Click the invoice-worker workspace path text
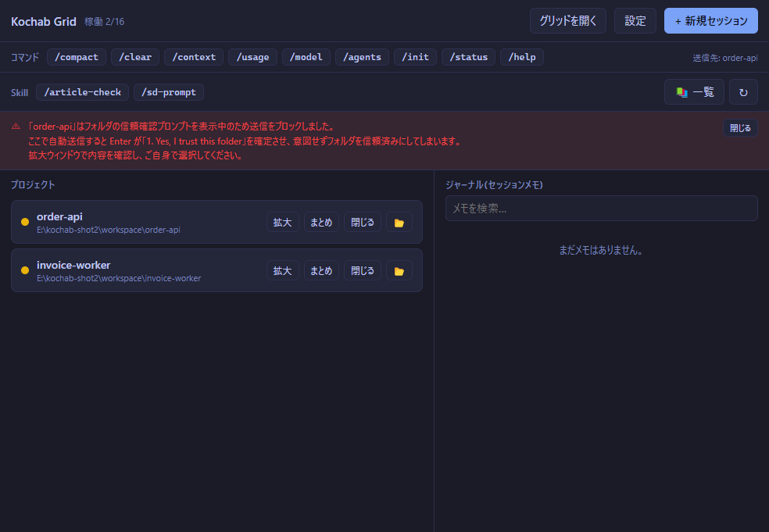The image size is (769, 532). point(119,279)
